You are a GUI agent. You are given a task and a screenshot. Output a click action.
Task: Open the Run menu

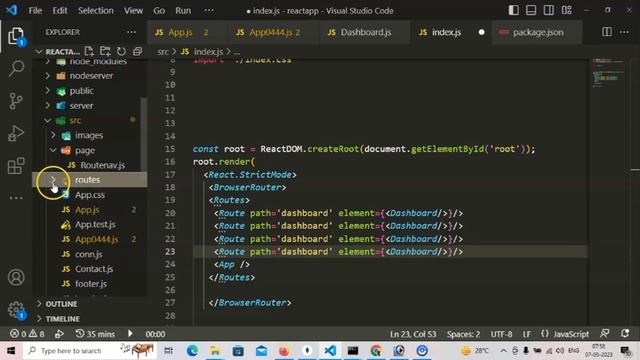[x=183, y=10]
